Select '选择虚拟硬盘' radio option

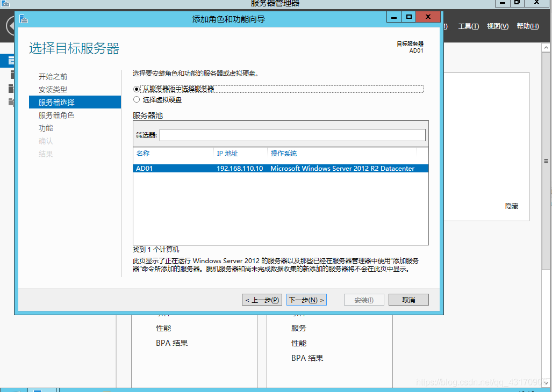[x=136, y=100]
